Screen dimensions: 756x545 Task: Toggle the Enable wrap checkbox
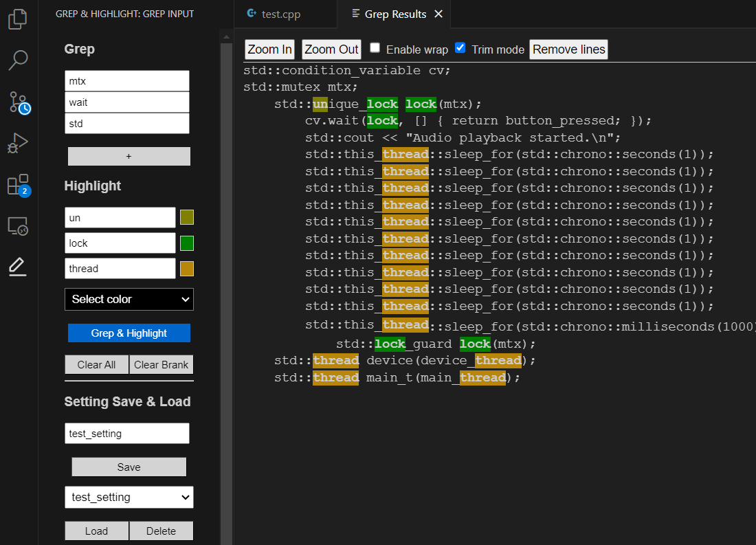click(375, 47)
